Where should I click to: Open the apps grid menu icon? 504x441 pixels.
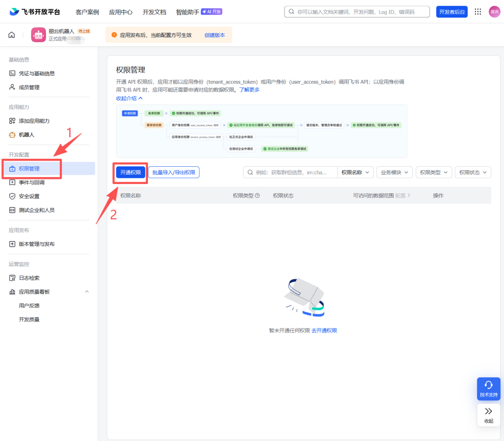[478, 12]
